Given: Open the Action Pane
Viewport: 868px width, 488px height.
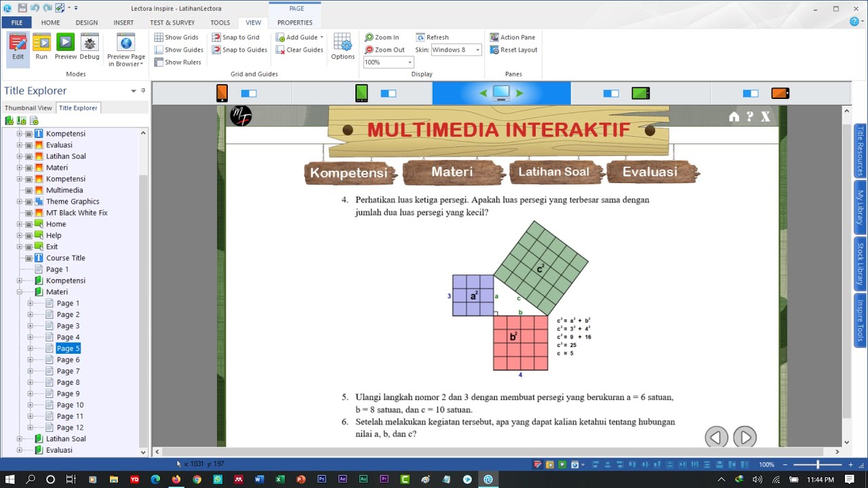Looking at the screenshot, I should pos(512,37).
